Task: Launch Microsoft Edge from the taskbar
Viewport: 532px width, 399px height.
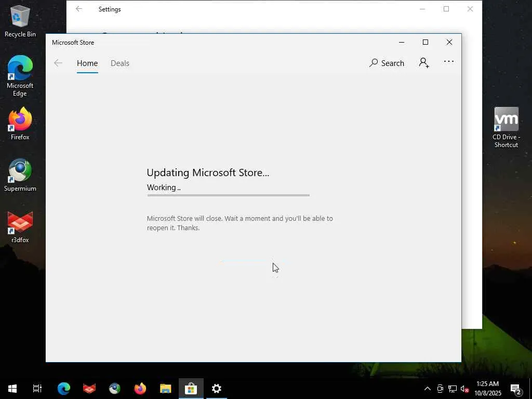Action: tap(64, 389)
